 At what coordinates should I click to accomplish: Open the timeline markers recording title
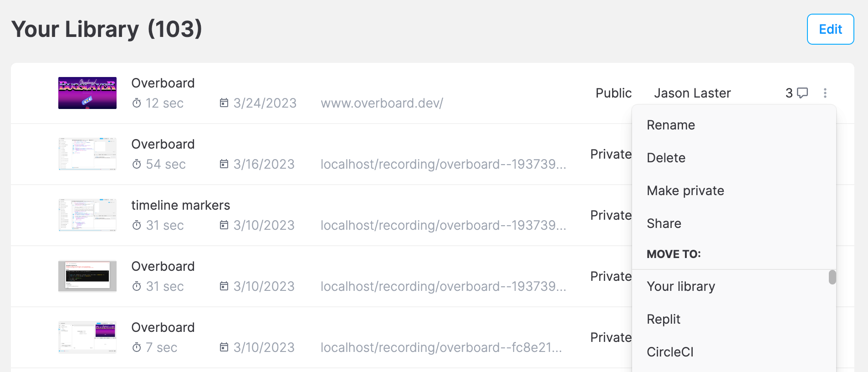180,205
